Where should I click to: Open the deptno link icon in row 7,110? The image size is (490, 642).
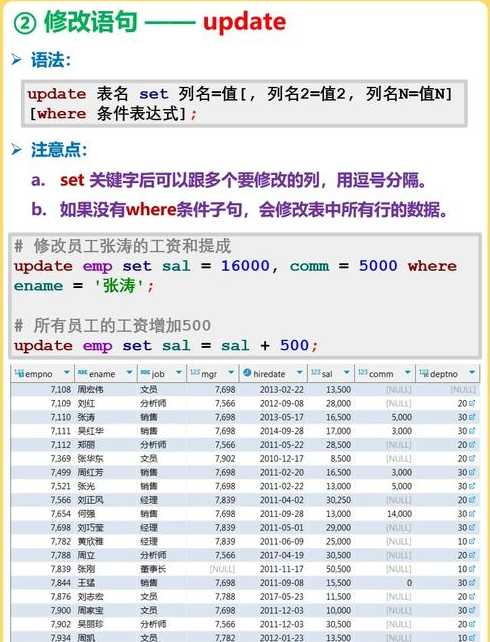coord(472,417)
